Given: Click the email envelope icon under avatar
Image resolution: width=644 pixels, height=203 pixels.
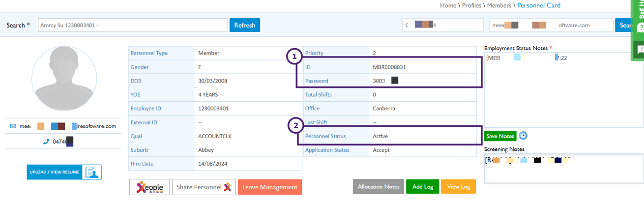Looking at the screenshot, I should [x=13, y=126].
